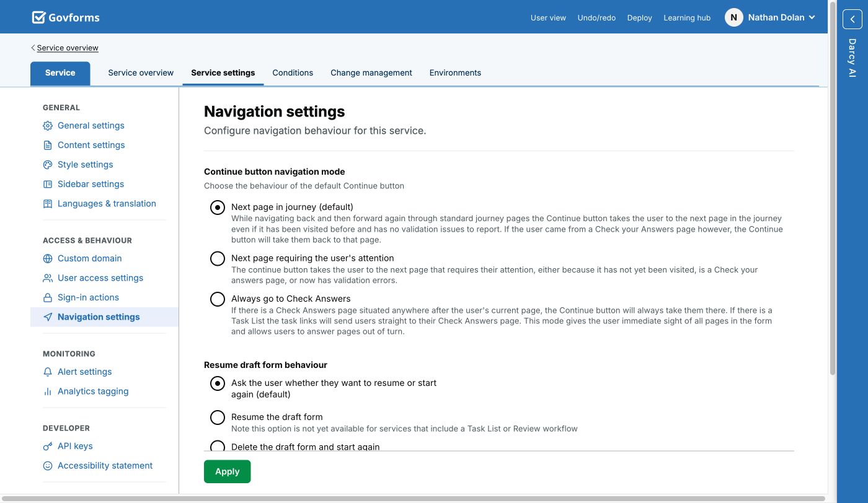Open Analytics tagging link
The height and width of the screenshot is (503, 868).
93,391
